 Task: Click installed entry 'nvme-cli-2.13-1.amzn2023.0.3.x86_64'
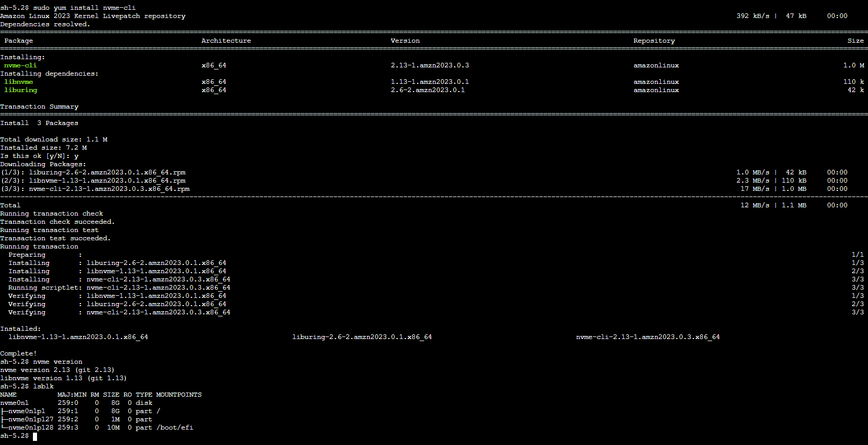(648, 337)
